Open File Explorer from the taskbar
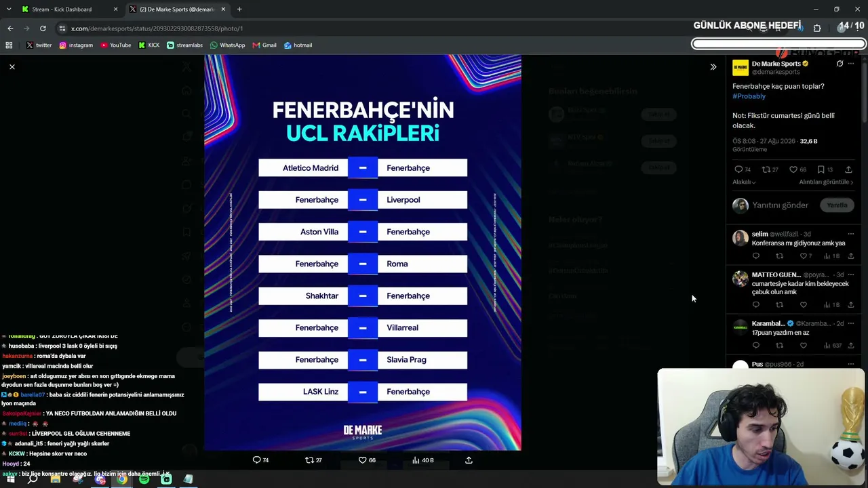The width and height of the screenshot is (868, 488). coord(56,479)
